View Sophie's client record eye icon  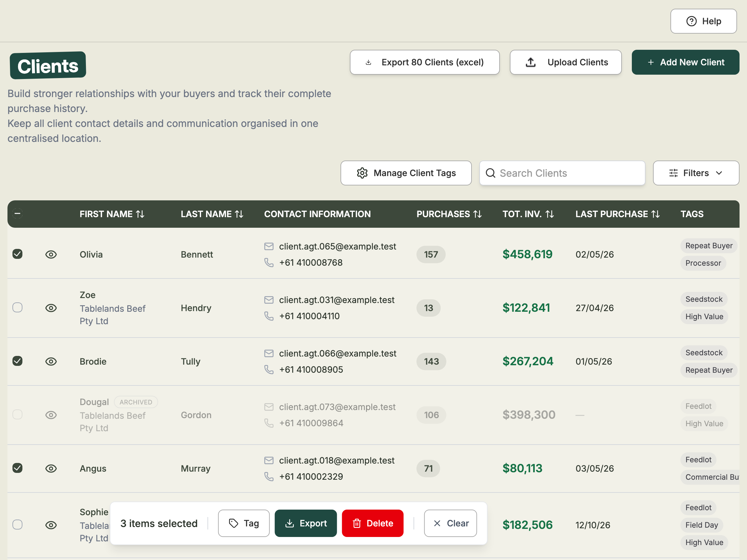pyautogui.click(x=51, y=525)
